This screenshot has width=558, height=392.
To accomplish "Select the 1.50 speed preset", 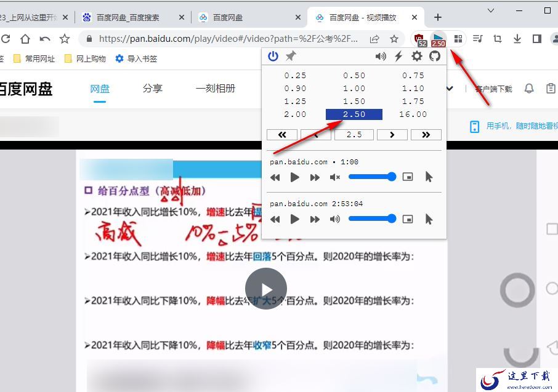I will (354, 102).
